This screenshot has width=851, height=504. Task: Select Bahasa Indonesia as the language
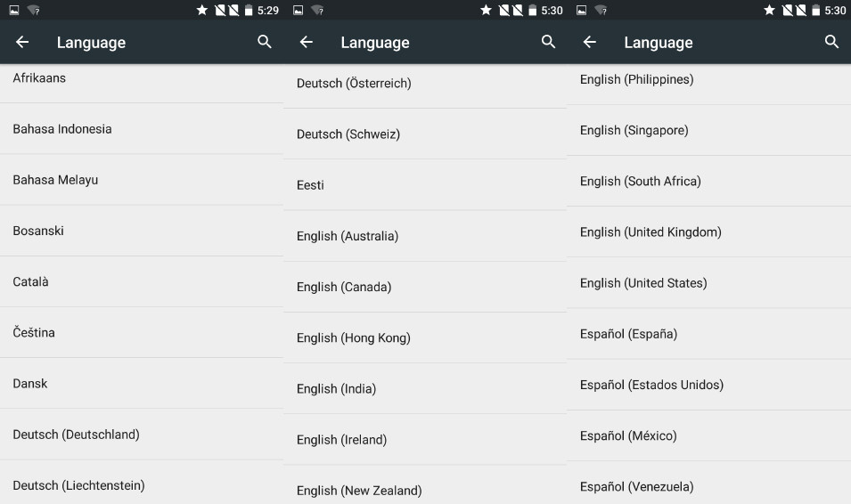pyautogui.click(x=62, y=129)
